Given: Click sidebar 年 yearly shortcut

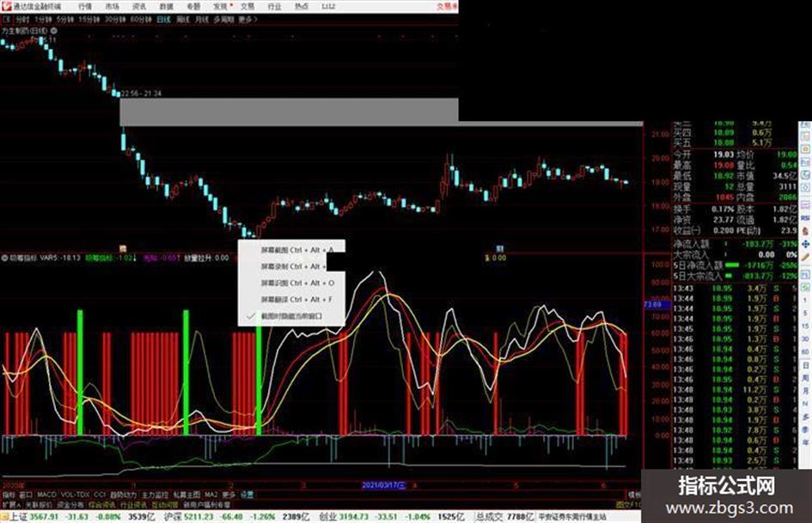Looking at the screenshot, I should [805, 443].
